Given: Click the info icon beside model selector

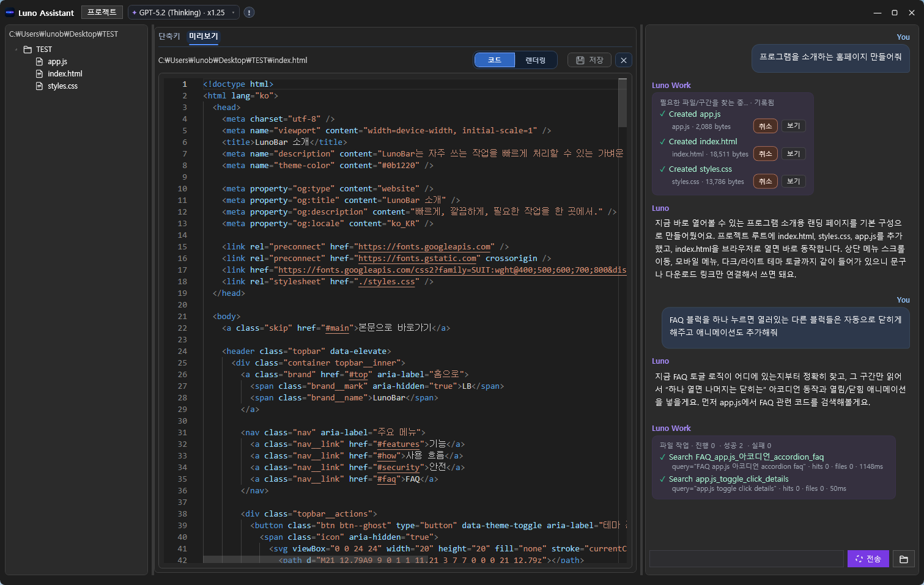Looking at the screenshot, I should coord(249,12).
